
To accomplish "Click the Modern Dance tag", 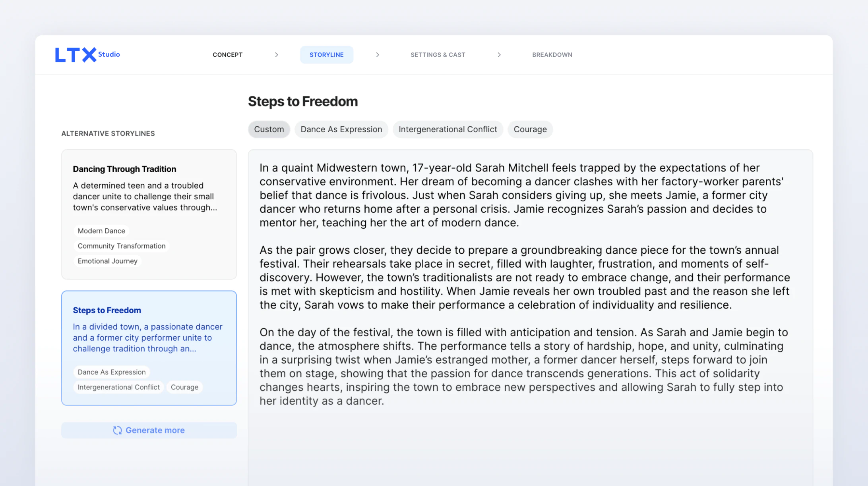I will 101,231.
